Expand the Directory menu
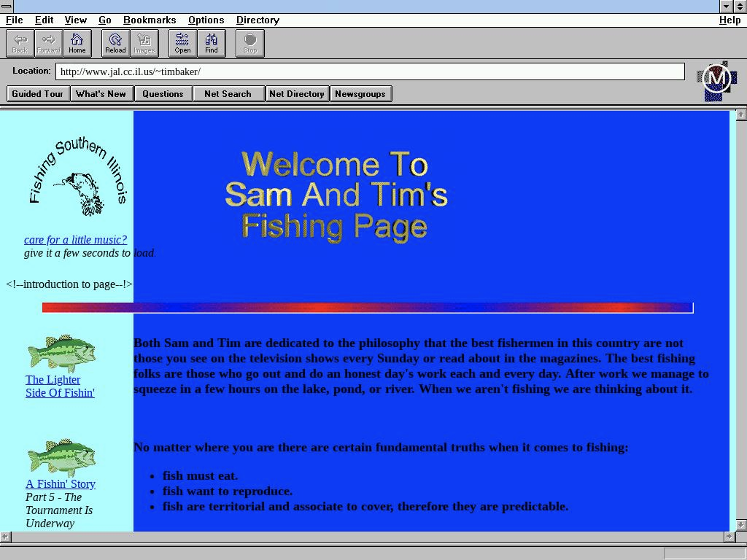 (258, 20)
